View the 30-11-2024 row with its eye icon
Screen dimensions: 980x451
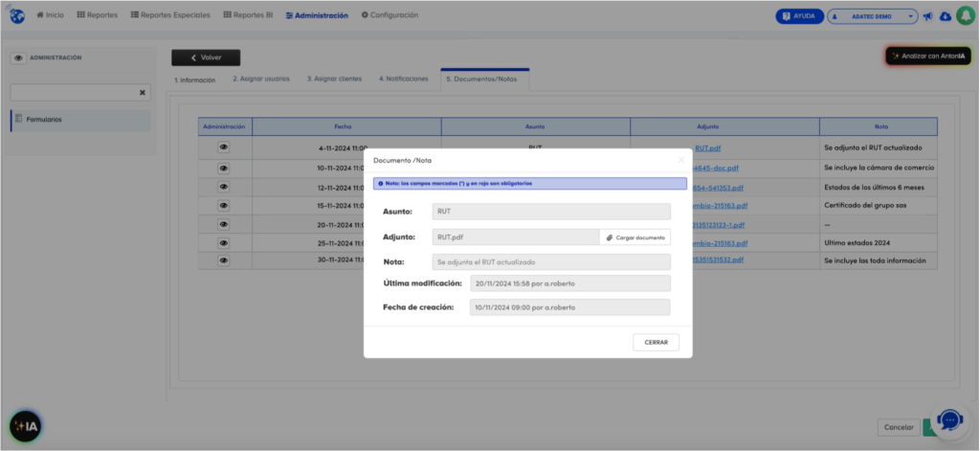point(224,260)
